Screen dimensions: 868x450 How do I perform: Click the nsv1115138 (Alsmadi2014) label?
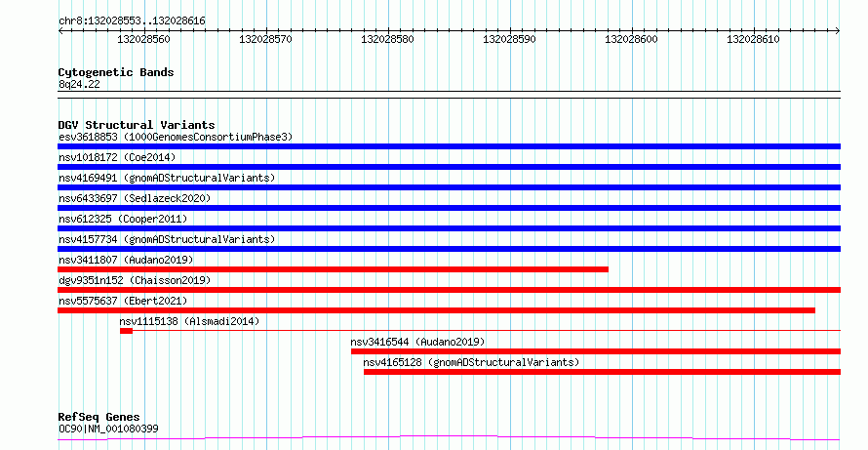click(189, 321)
